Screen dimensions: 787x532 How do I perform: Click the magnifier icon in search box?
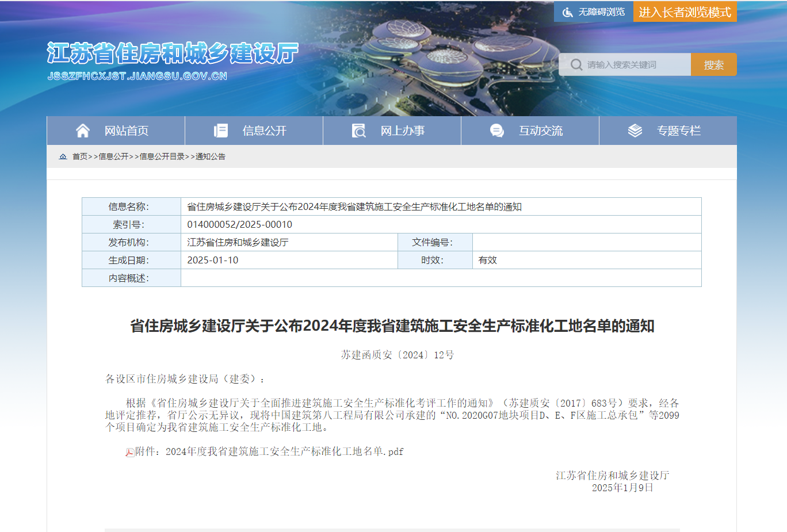point(576,64)
